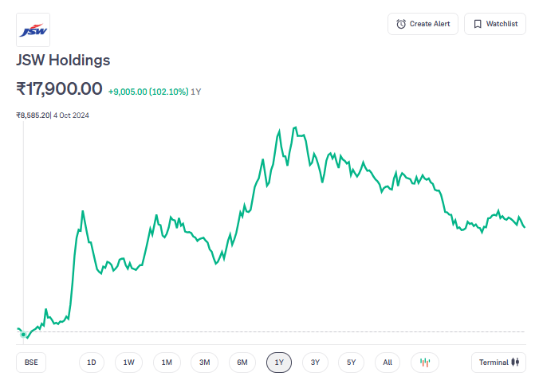Click the JSW company logo
Screen dimensions: 539x392
coord(33,30)
